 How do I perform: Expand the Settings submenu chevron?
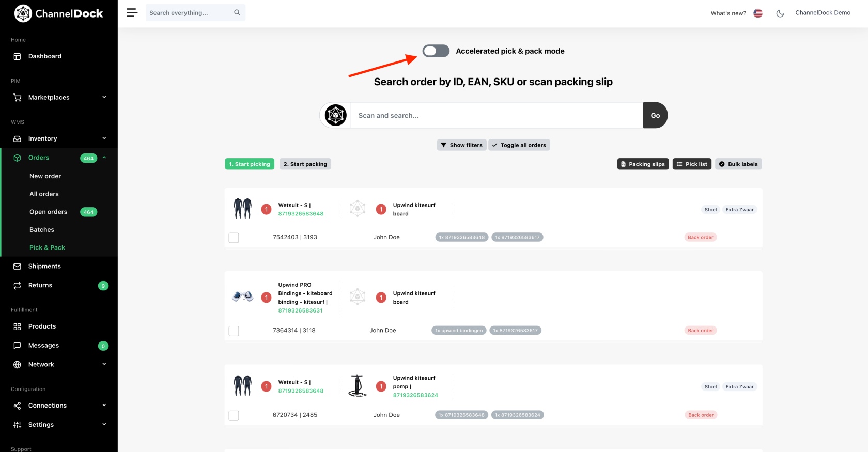(104, 424)
